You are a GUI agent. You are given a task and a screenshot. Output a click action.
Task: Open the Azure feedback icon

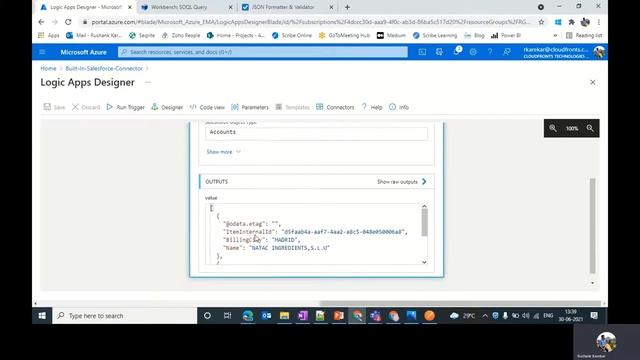[507, 52]
